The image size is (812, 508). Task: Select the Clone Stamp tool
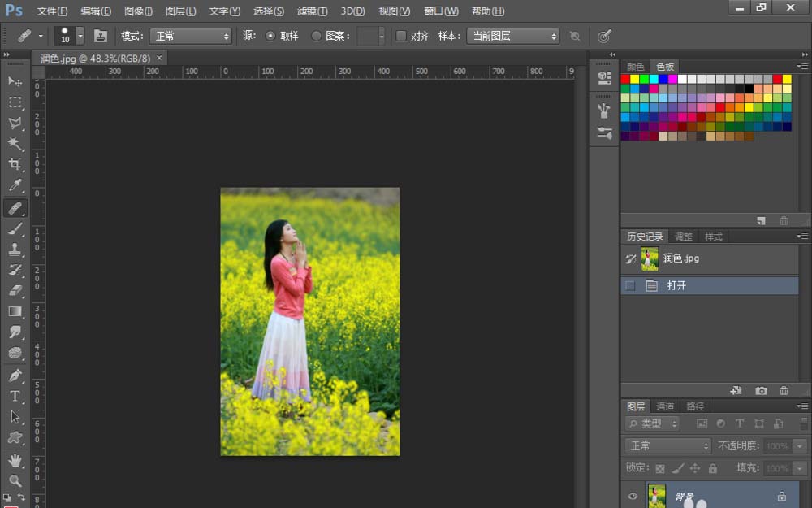pos(15,250)
